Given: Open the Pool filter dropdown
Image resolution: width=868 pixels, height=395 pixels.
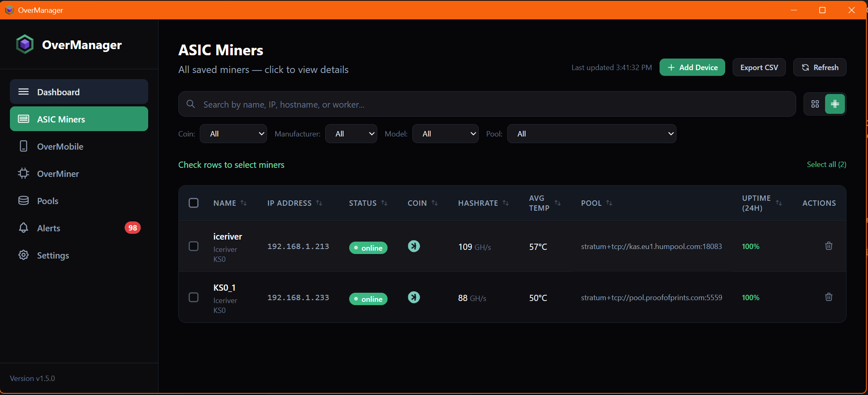Looking at the screenshot, I should (x=591, y=134).
